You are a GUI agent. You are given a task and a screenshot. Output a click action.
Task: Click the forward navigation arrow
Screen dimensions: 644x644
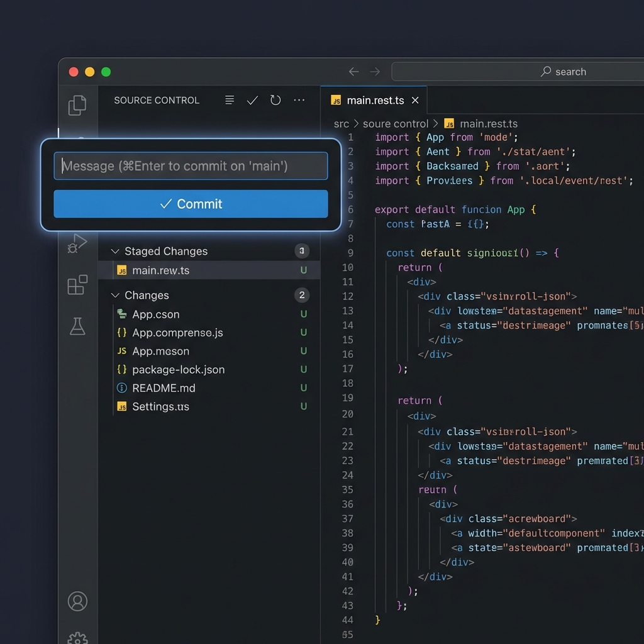pyautogui.click(x=375, y=71)
